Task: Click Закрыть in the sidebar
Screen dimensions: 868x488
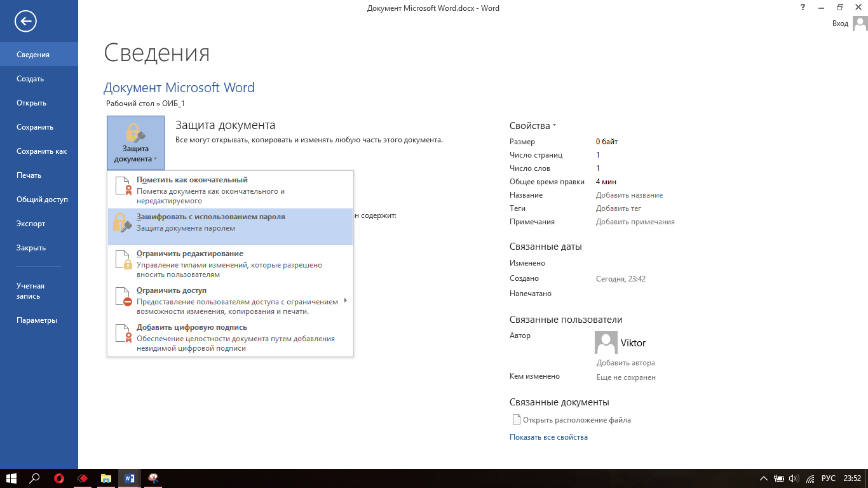Action: pyautogui.click(x=39, y=248)
